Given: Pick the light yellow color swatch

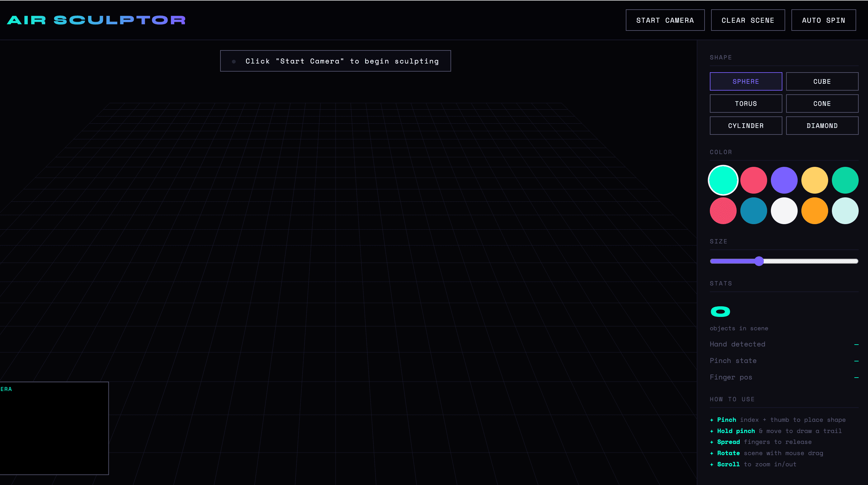Looking at the screenshot, I should (814, 180).
